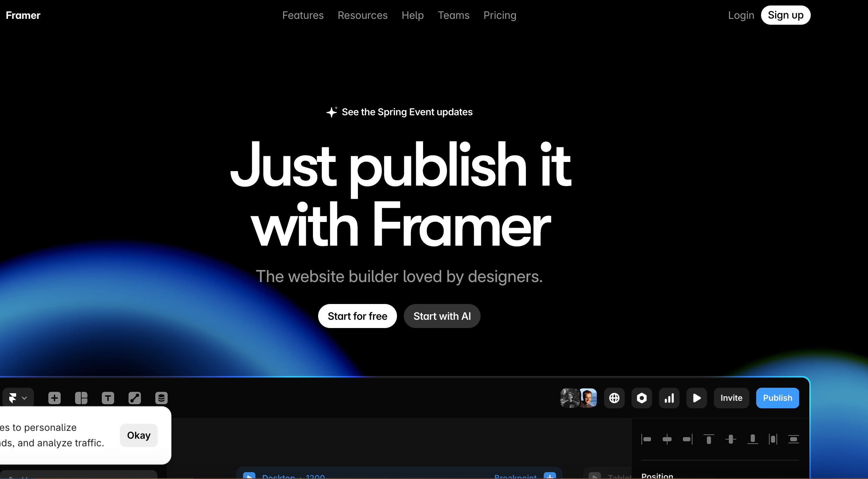This screenshot has width=868, height=479.
Task: Click Start for free button
Action: pos(357,316)
